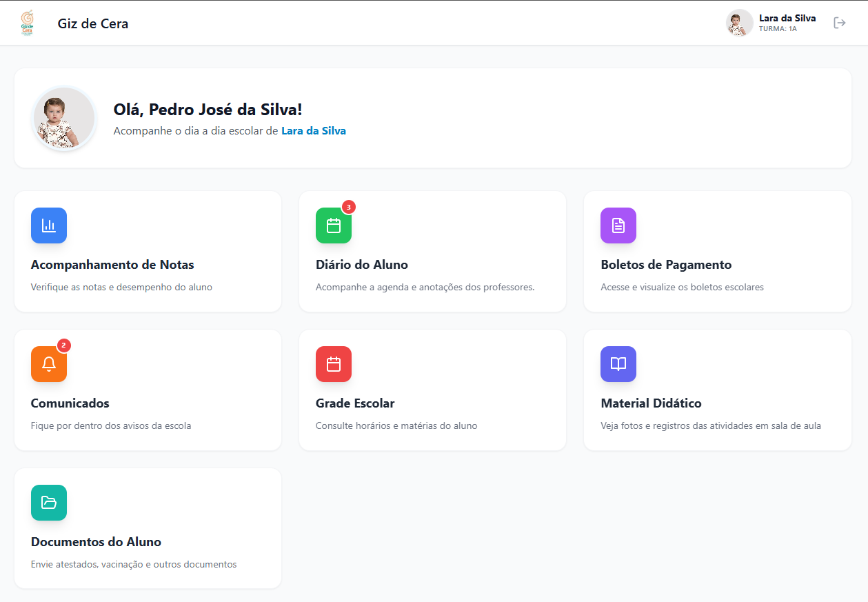Screen dimensions: 868x602
Task: Click Pedro's child profile photo in the welcome banner
Action: [63, 118]
